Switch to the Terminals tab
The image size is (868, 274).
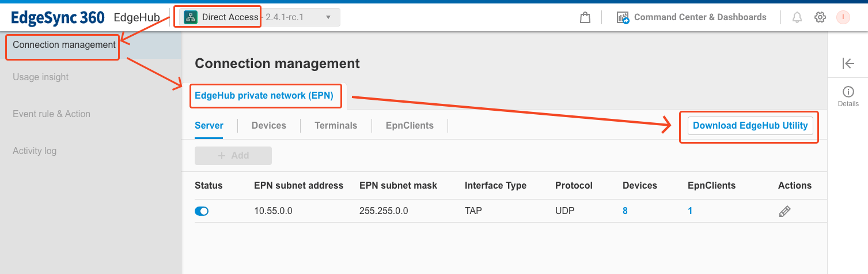[336, 125]
